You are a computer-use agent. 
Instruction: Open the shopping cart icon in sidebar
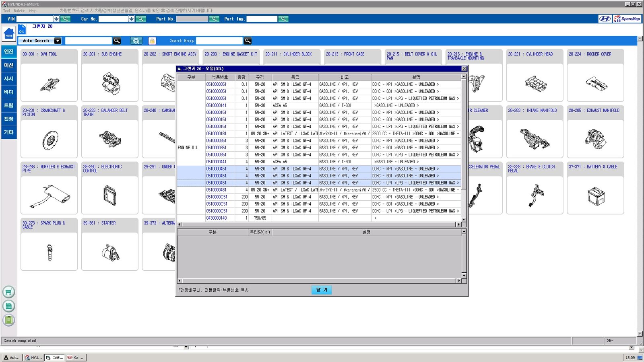pyautogui.click(x=9, y=292)
